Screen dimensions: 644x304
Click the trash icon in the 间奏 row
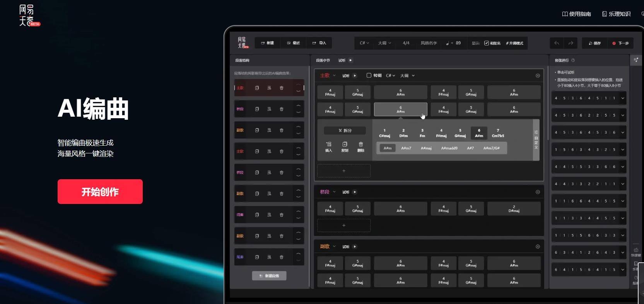pos(282,215)
